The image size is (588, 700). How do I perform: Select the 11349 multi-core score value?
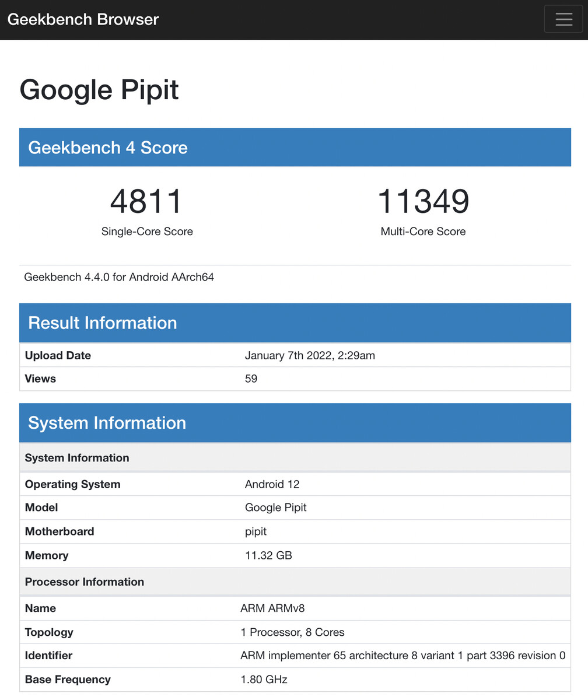pos(423,201)
